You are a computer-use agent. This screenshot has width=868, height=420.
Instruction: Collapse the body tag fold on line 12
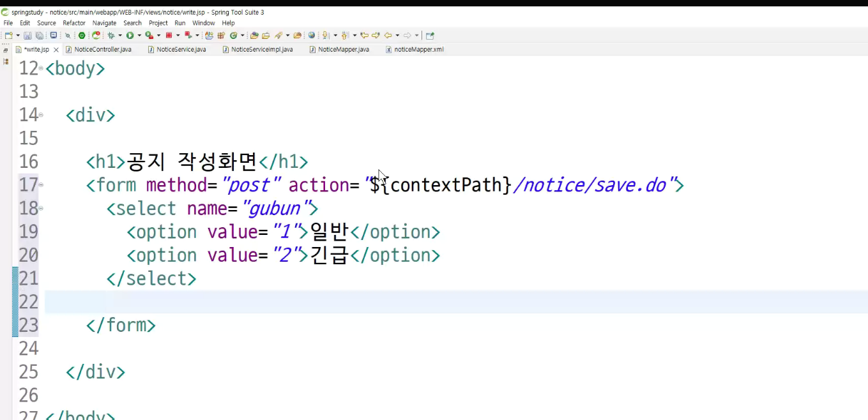41,68
